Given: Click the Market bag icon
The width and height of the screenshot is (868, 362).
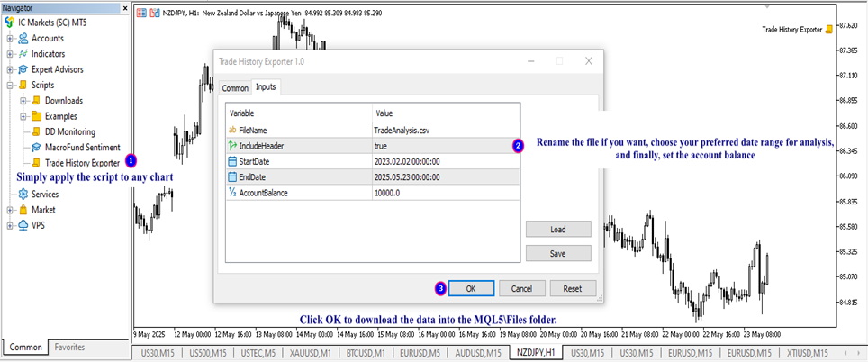Looking at the screenshot, I should coord(23,210).
